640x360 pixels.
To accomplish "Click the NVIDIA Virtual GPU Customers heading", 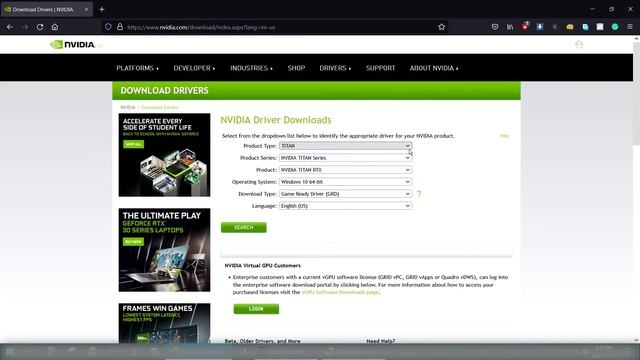I will (x=262, y=266).
